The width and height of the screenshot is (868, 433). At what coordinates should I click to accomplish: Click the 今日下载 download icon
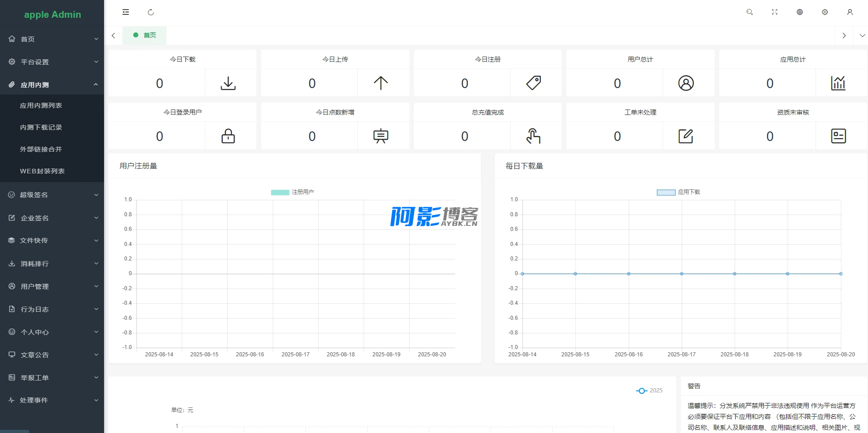click(x=228, y=83)
